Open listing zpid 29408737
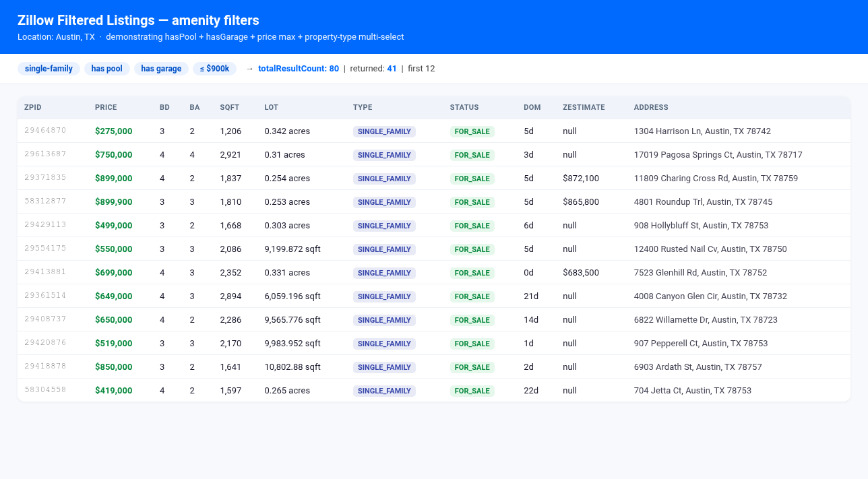 click(45, 319)
